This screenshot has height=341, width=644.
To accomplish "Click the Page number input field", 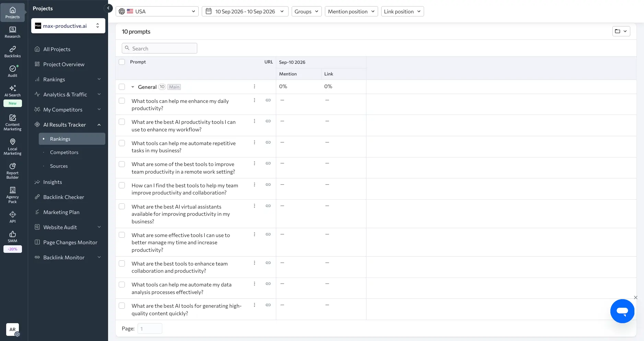I will point(150,329).
